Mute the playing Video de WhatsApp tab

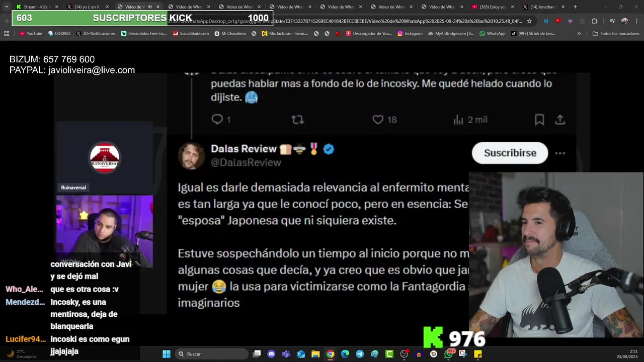150,7
